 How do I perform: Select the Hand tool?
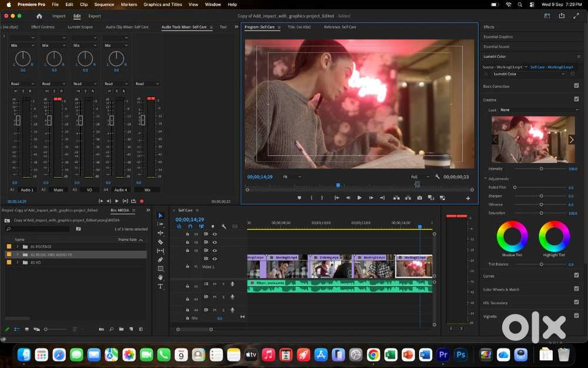coord(161,277)
